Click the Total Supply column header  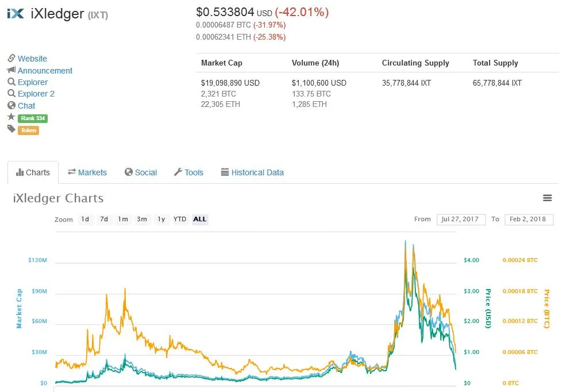(x=495, y=63)
